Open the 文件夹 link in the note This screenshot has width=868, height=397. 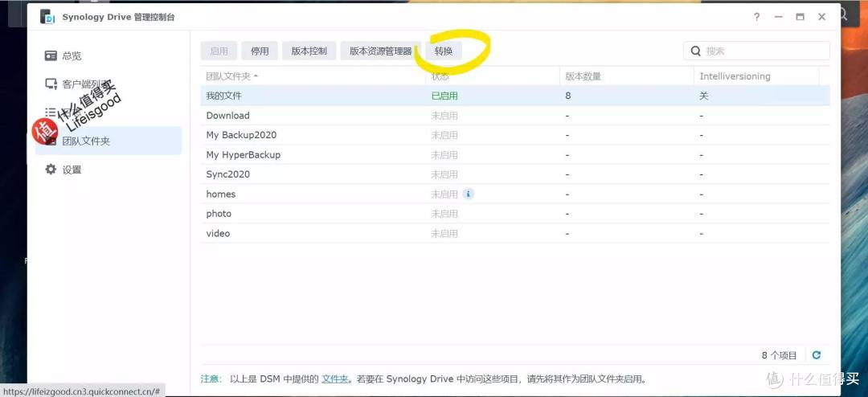(x=334, y=379)
